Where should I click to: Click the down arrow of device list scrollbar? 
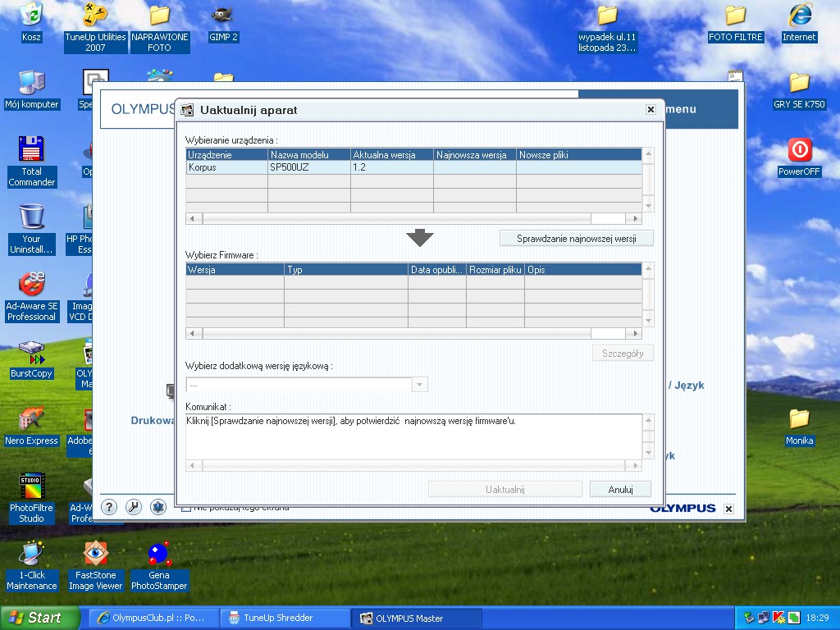[648, 206]
